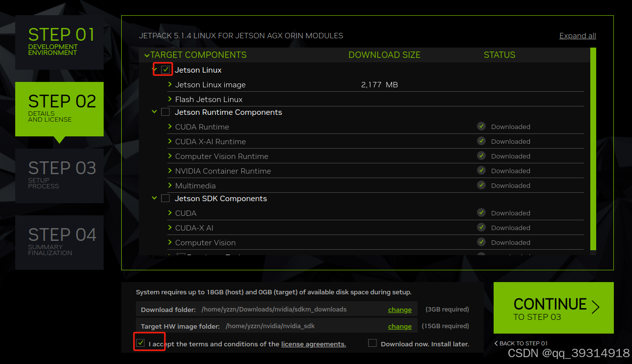The height and width of the screenshot is (364, 632).
Task: Open the license agreements link
Action: tap(314, 344)
